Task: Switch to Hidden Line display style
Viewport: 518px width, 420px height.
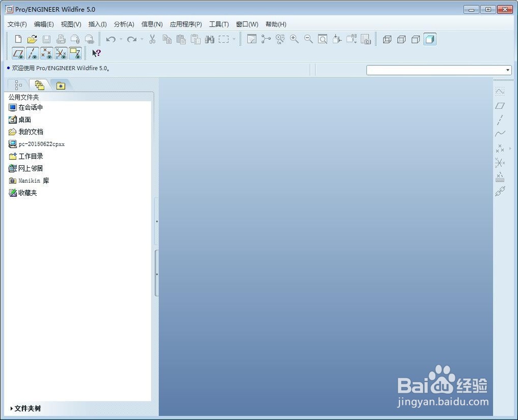Action: (401, 40)
